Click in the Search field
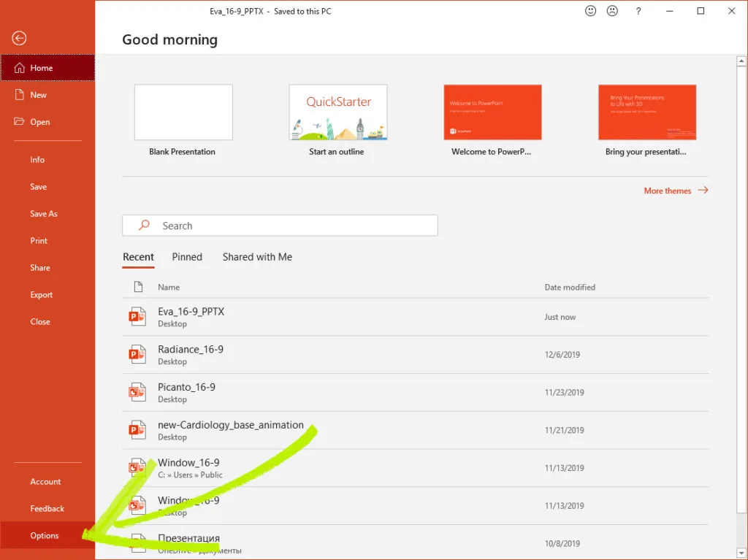This screenshot has width=748, height=560. (x=280, y=225)
